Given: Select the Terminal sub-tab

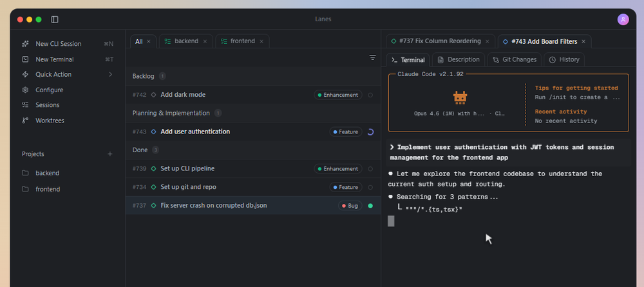Looking at the screenshot, I should point(408,59).
